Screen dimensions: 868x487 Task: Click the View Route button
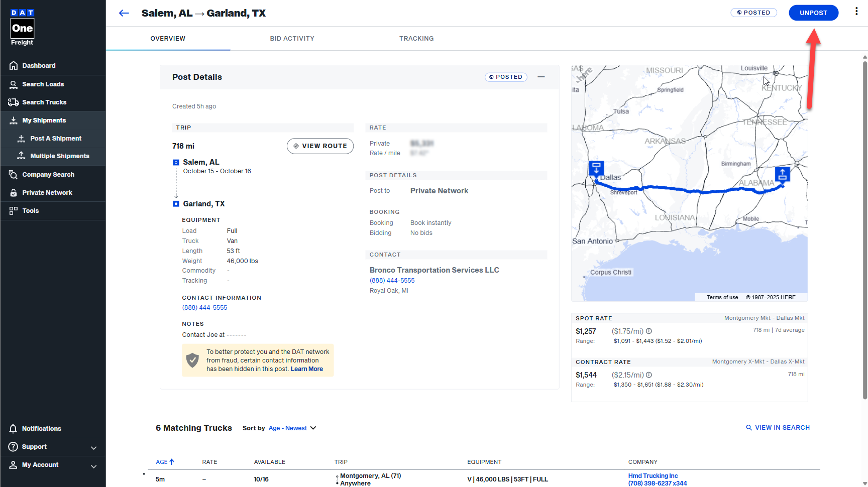point(320,146)
